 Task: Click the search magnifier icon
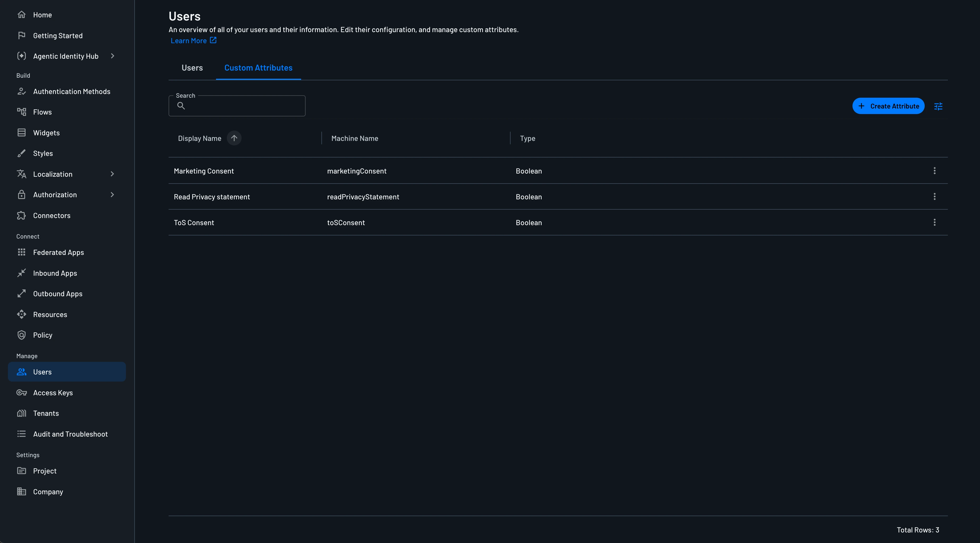pos(181,106)
